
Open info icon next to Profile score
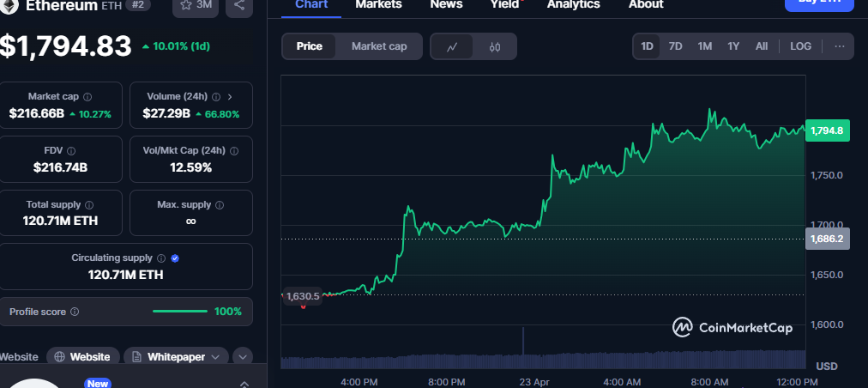pos(74,312)
